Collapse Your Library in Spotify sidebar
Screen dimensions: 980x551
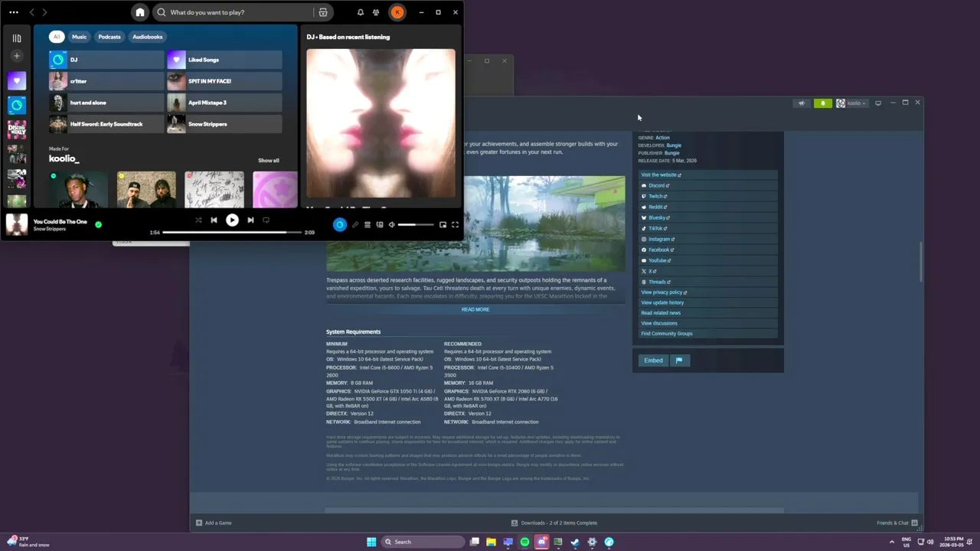[17, 37]
